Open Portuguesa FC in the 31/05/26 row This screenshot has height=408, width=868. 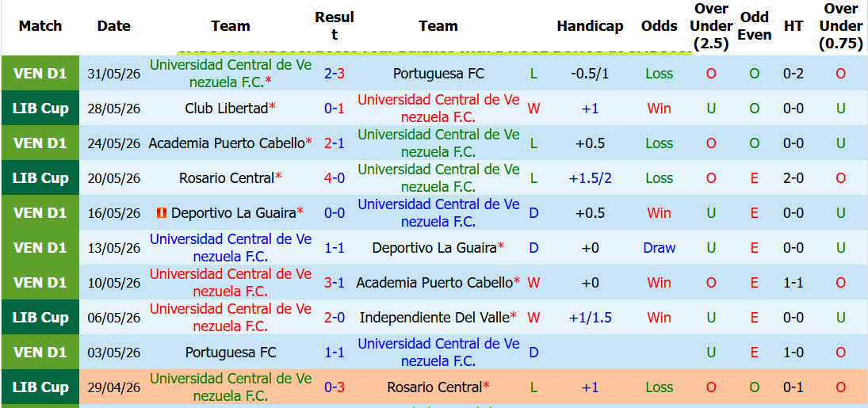click(438, 74)
